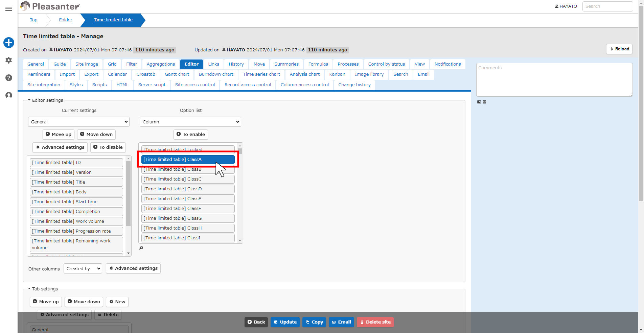Click the option list vertical scrollbar

240,193
